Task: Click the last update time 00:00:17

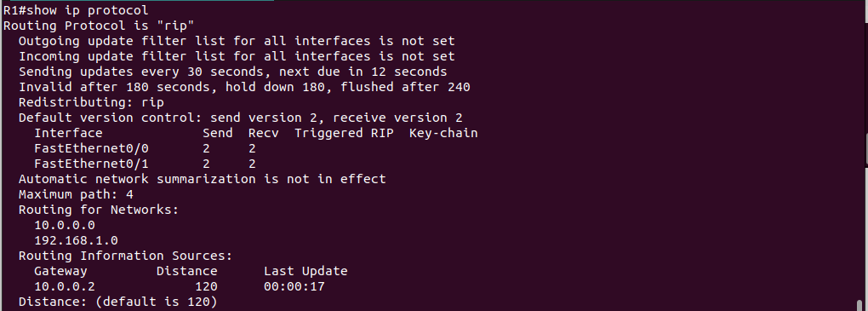Action: click(x=294, y=287)
